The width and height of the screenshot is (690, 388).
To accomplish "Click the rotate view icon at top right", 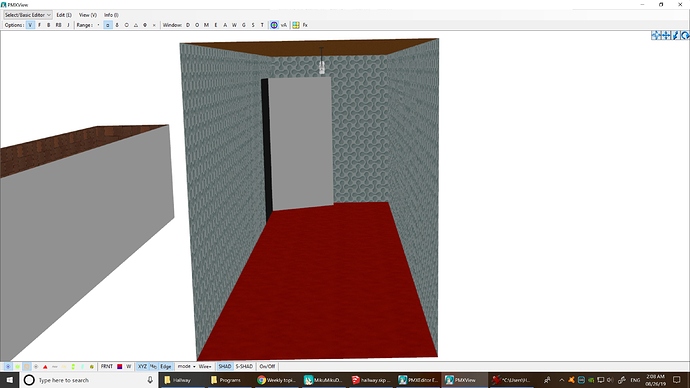I will [685, 36].
